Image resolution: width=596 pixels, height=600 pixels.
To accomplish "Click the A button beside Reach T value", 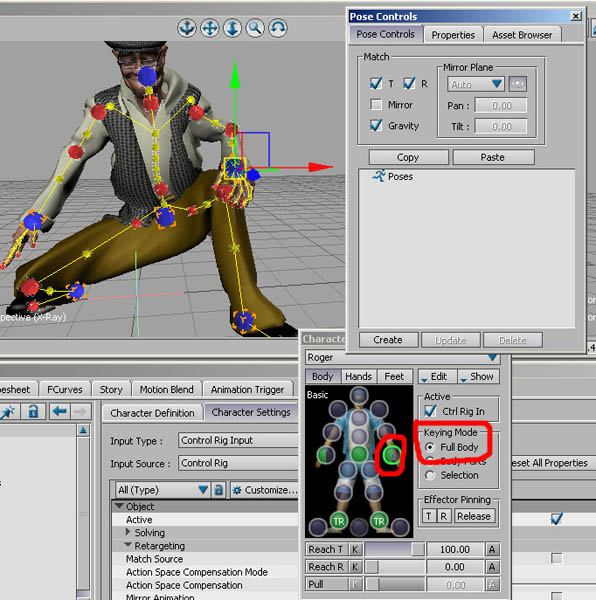I will [492, 549].
